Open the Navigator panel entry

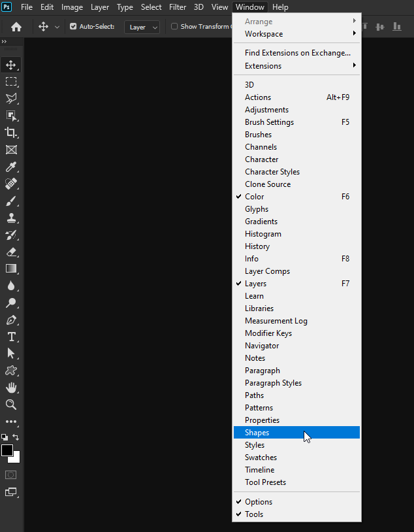click(296, 345)
